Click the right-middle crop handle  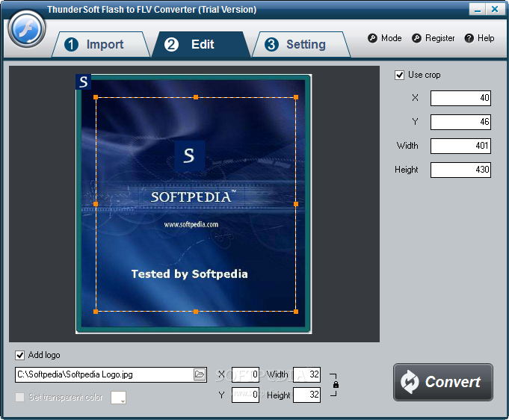(296, 204)
